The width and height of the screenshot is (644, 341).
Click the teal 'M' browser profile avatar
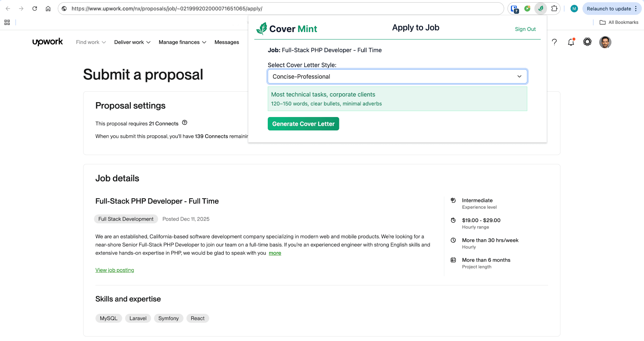tap(574, 8)
